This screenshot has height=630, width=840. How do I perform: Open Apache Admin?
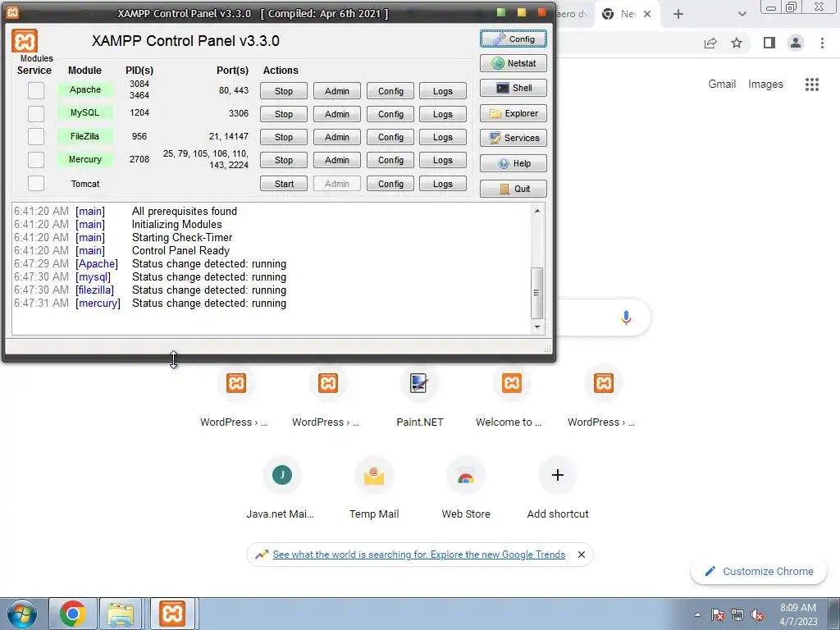pos(337,91)
